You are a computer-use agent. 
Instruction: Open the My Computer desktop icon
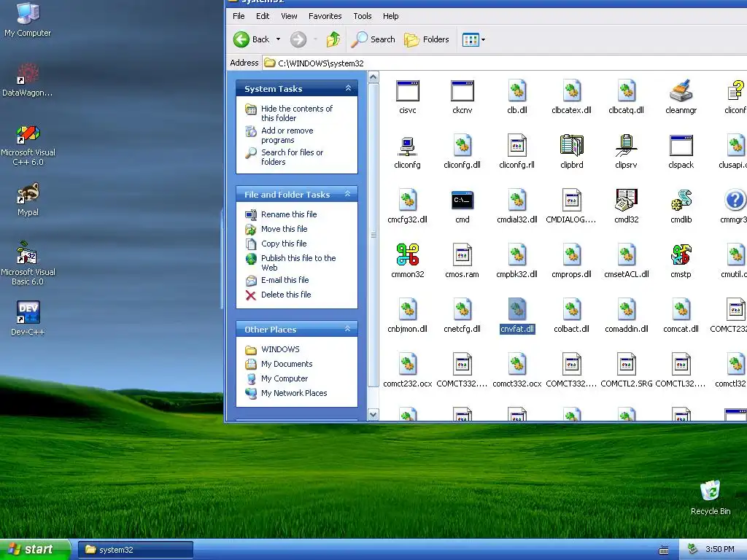tap(28, 20)
